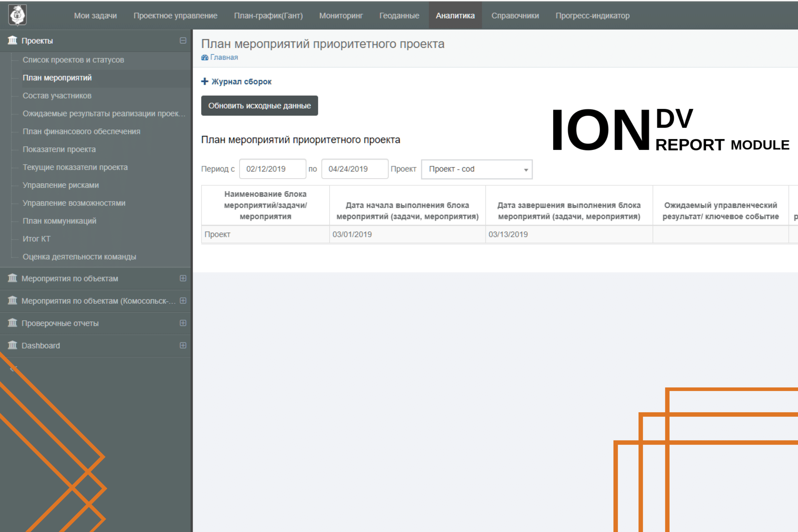The width and height of the screenshot is (798, 532).
Task: Open План коммуникаций report
Action: click(x=59, y=221)
